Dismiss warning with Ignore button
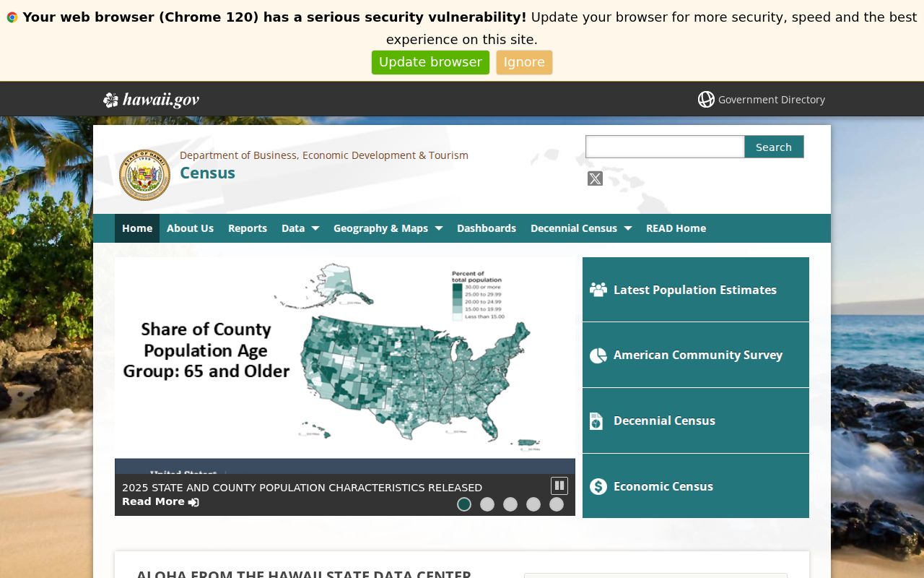Screen dimensions: 924x578 pos(524,62)
